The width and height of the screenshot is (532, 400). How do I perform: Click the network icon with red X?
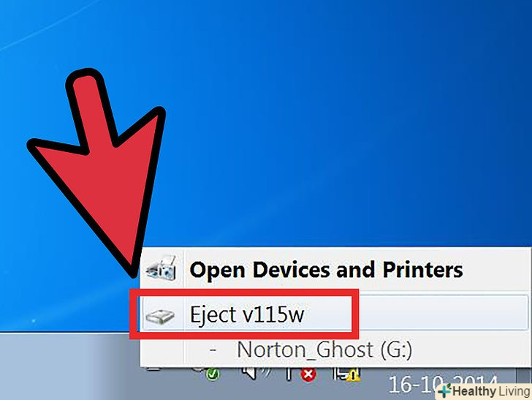tap(301, 374)
